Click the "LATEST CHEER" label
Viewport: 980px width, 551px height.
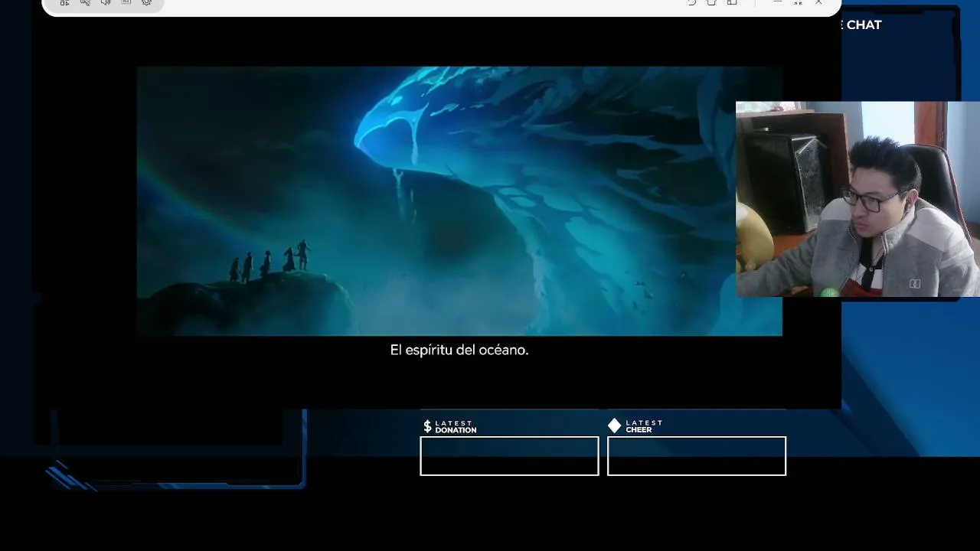coord(644,426)
